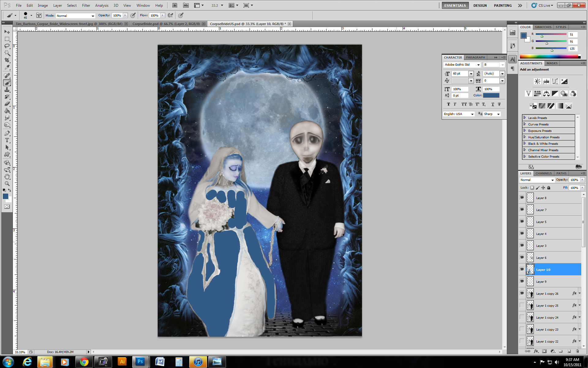Screen dimensions: 588x368
Task: Select the Eraser tool
Action: [x=7, y=104]
